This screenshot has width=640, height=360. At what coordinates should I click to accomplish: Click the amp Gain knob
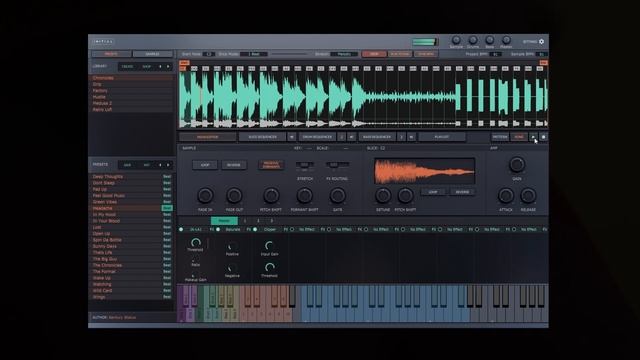pyautogui.click(x=517, y=165)
